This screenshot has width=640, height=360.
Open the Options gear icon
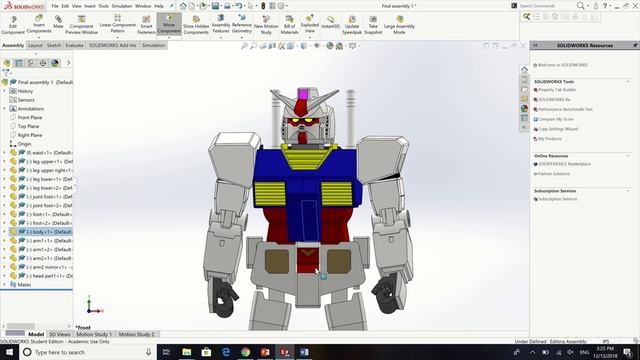[281, 6]
